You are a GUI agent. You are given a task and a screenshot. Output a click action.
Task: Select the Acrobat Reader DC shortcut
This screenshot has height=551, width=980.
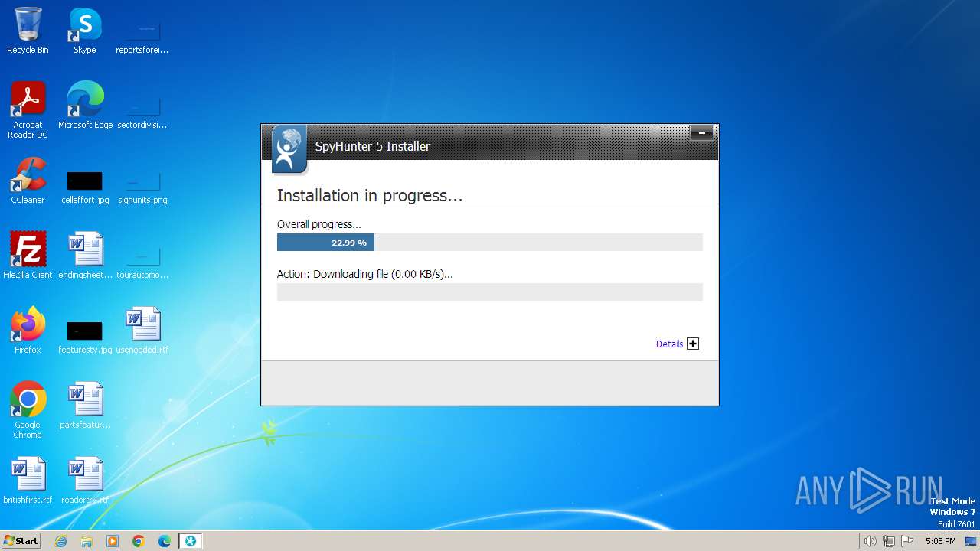tap(28, 110)
